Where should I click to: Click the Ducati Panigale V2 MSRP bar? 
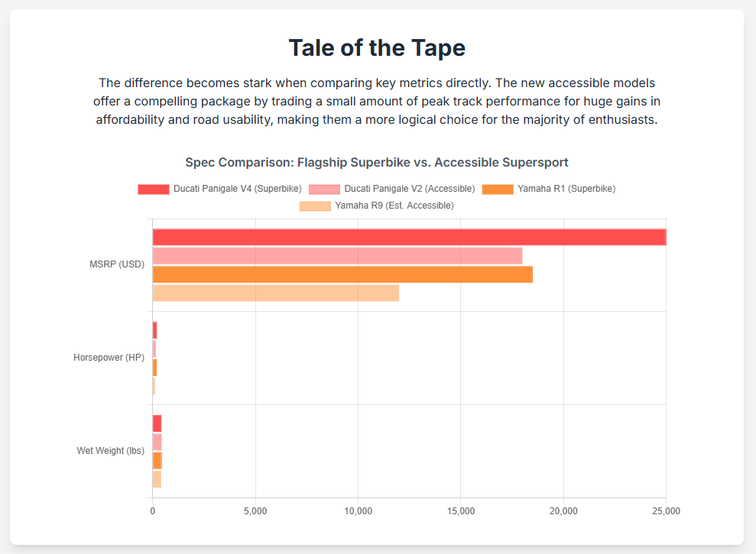[337, 256]
